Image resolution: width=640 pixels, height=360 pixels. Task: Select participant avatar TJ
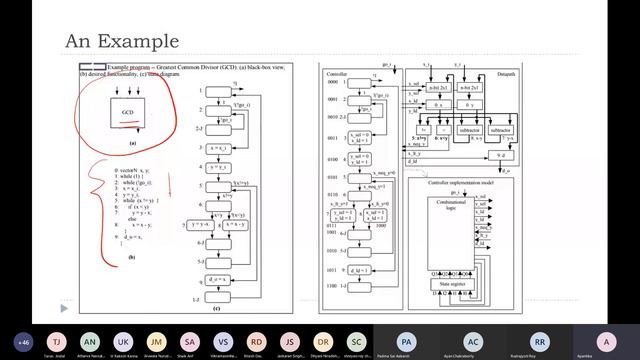tap(57, 342)
